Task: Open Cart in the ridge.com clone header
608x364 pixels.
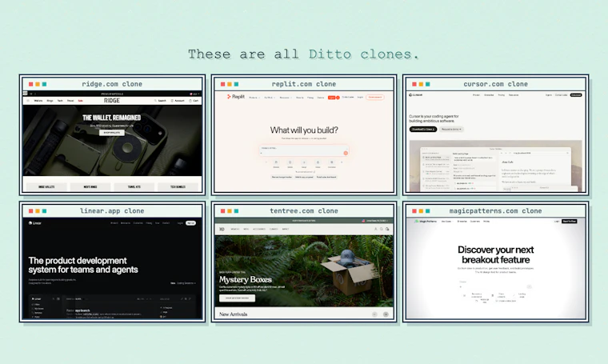Action: point(194,101)
